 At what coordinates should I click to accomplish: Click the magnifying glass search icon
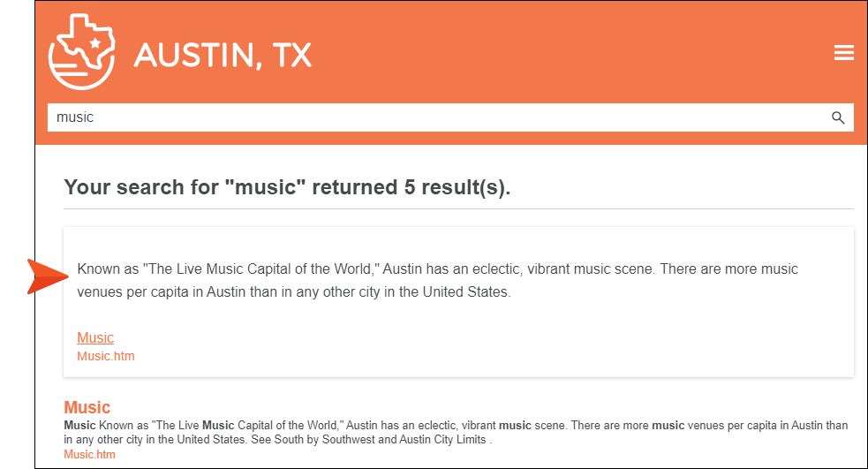click(838, 117)
